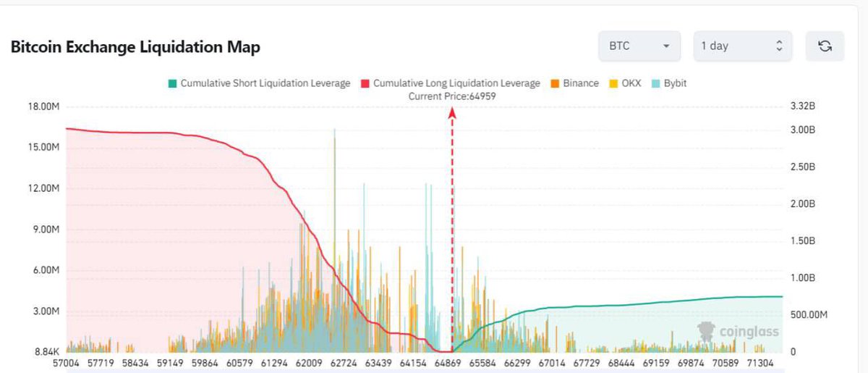The height and width of the screenshot is (373, 868).
Task: Click the stepper arrows on the 1 day selector
Action: point(779,46)
